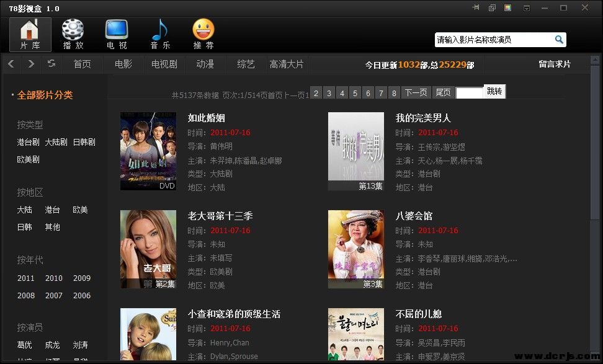The image size is (603, 364).
Task: Open the 动漫 tab
Action: click(x=205, y=64)
